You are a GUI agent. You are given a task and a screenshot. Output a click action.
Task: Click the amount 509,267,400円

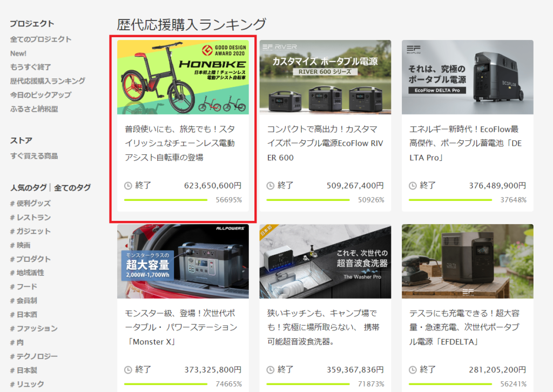(x=355, y=185)
